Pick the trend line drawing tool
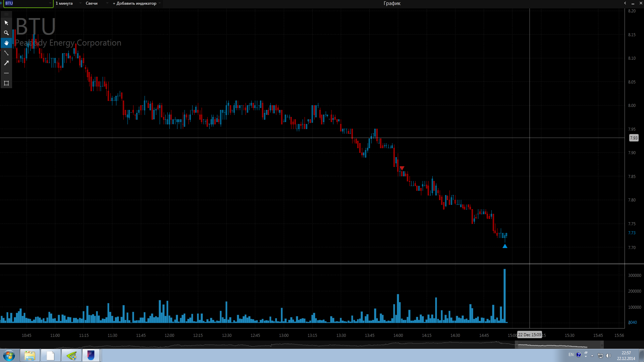This screenshot has width=644, height=362. coord(6,53)
